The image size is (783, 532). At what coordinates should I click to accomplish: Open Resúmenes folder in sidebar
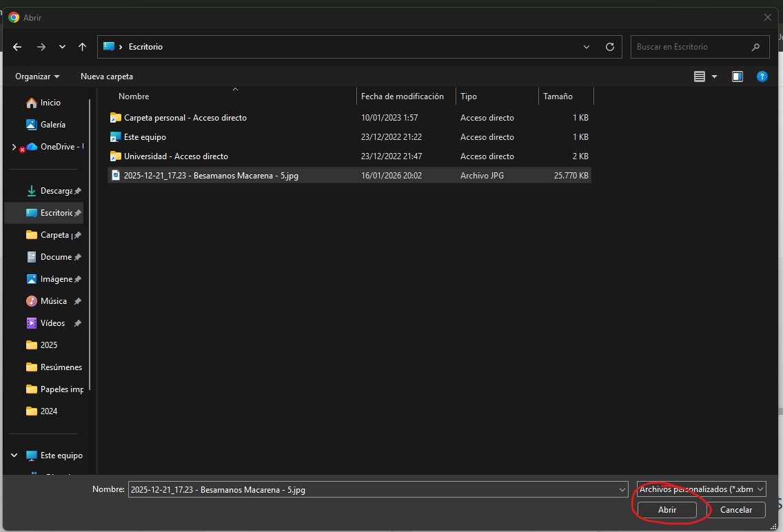[54, 367]
